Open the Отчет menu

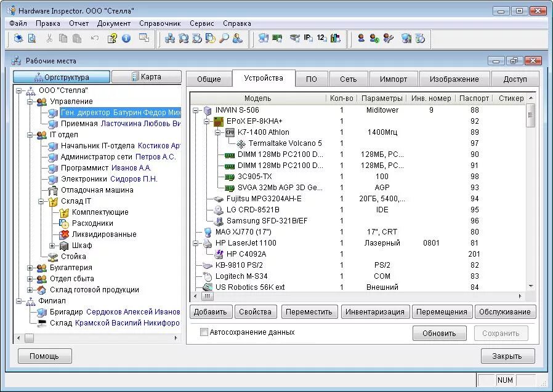(x=79, y=23)
